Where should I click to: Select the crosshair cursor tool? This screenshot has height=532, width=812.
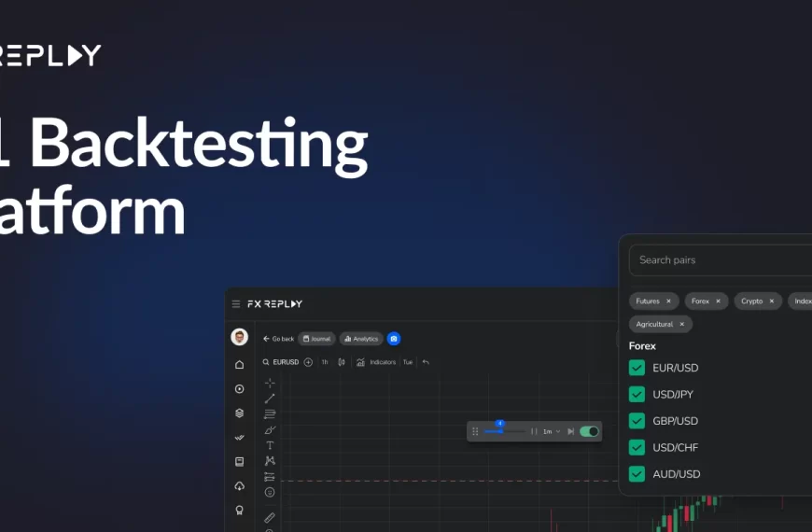[270, 384]
